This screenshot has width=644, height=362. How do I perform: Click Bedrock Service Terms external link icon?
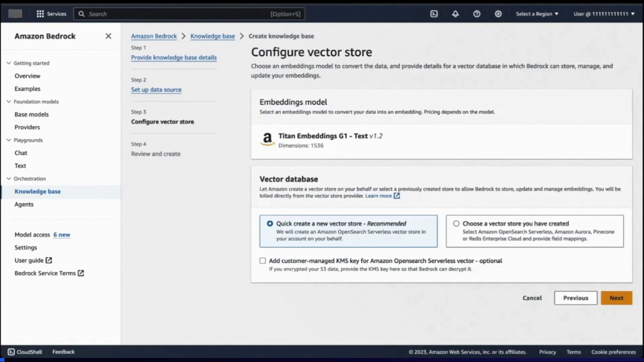pyautogui.click(x=81, y=273)
